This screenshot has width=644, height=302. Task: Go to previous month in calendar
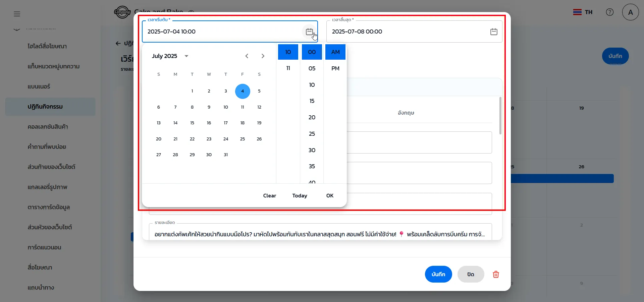[247, 56]
